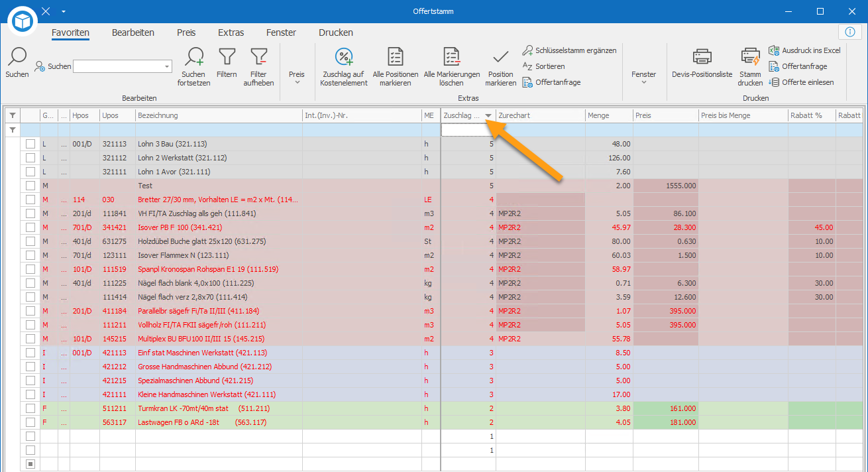Click Zuschlag auf Kostenelement icon
Image resolution: width=868 pixels, height=472 pixels.
344,57
